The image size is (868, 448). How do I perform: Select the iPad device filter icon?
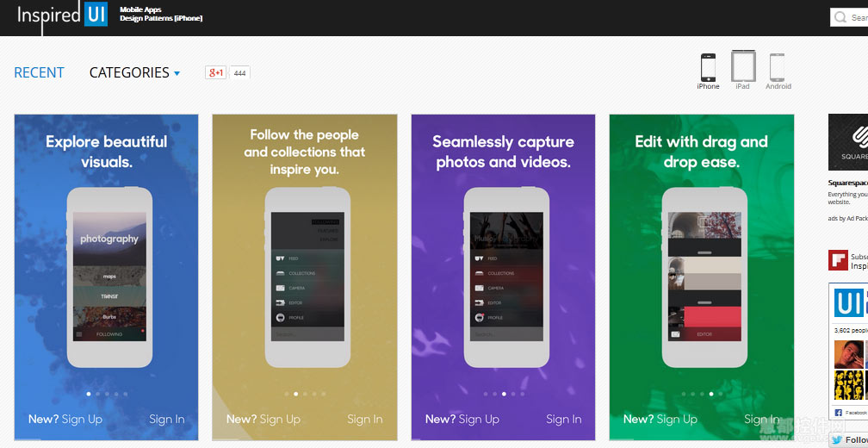pyautogui.click(x=743, y=66)
